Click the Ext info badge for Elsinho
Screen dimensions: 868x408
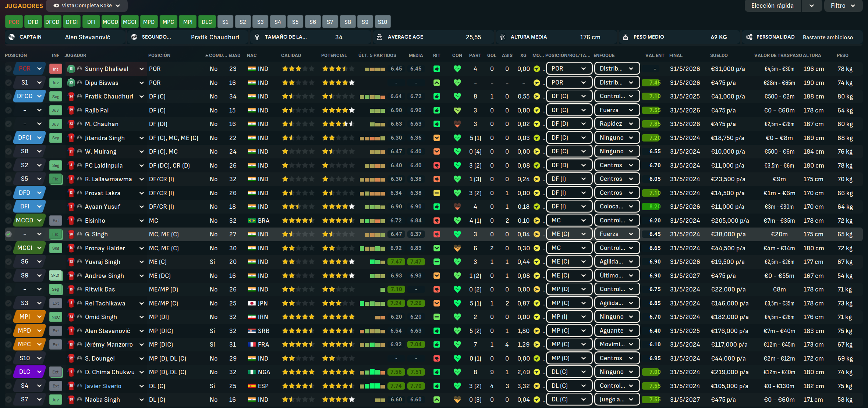click(x=56, y=221)
